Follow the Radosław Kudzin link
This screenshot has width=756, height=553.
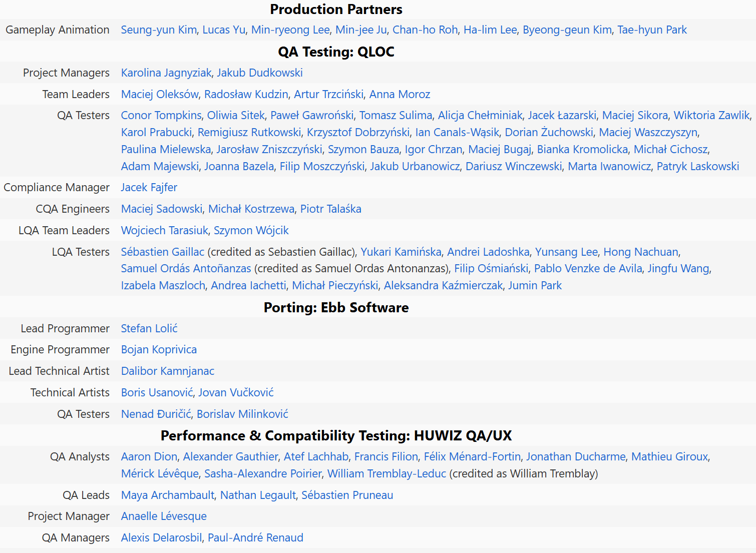pos(246,95)
